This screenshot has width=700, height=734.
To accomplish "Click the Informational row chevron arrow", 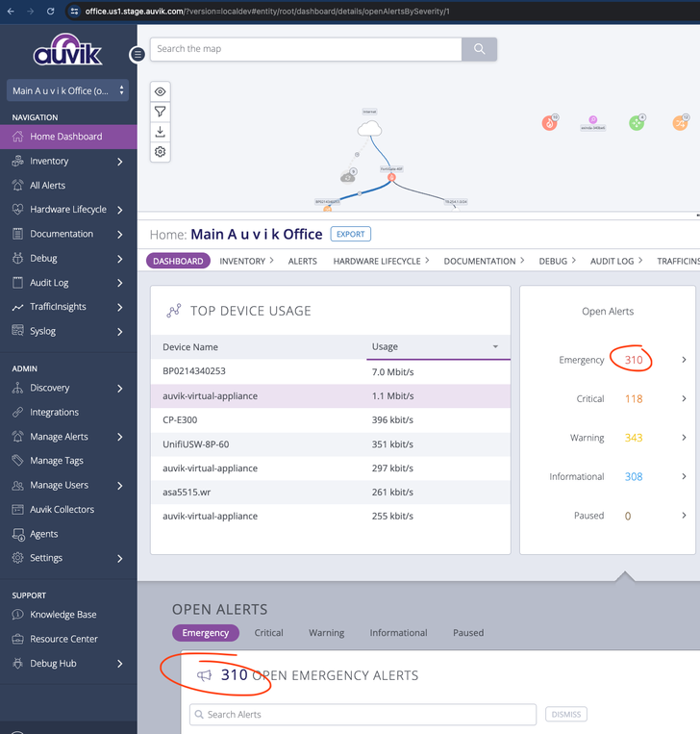I will [x=684, y=476].
